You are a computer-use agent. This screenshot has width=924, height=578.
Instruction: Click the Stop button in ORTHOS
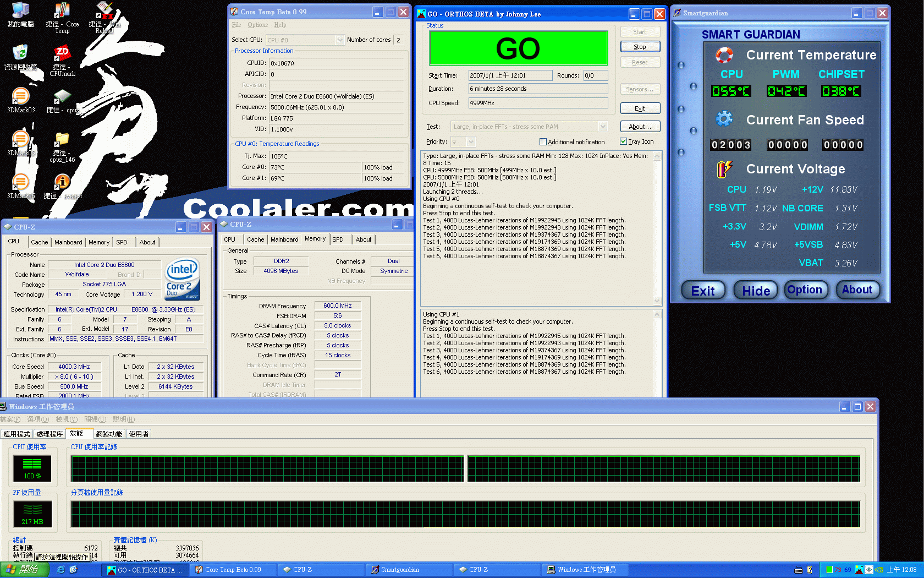coord(640,47)
